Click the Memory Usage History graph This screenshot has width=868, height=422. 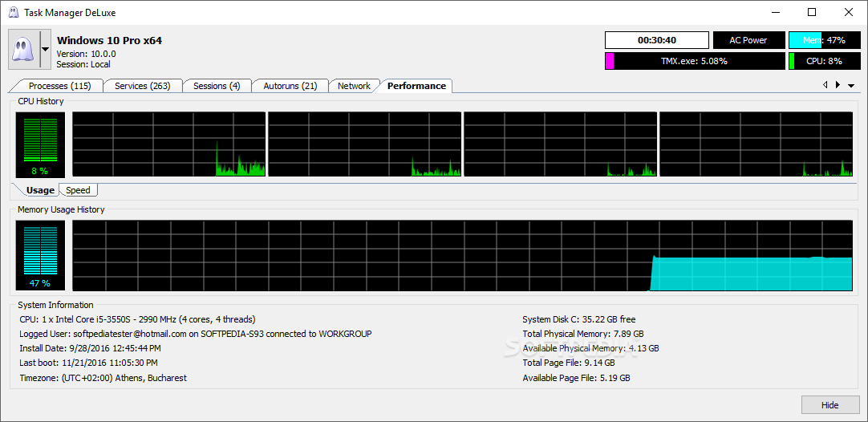462,255
